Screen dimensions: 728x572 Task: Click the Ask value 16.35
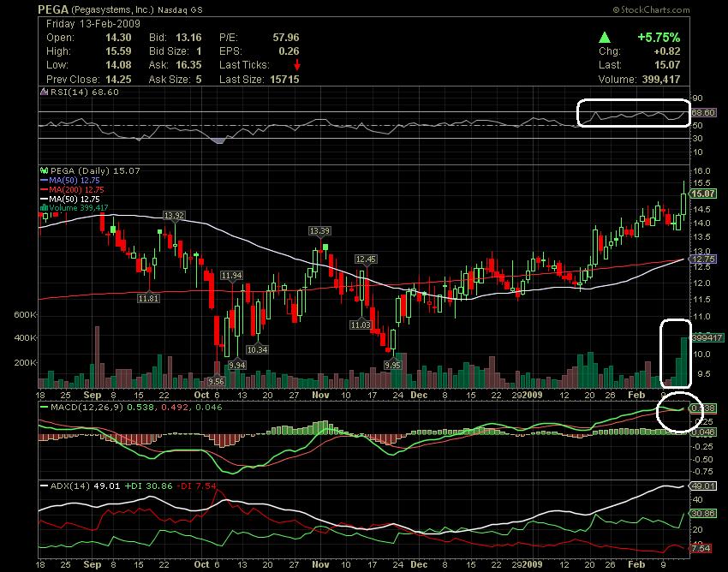188,65
